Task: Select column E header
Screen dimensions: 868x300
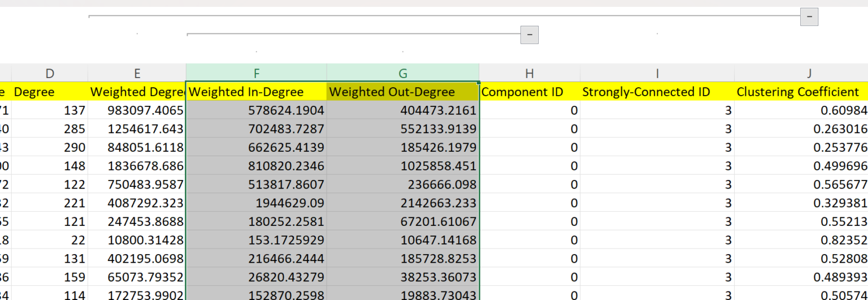Action: (137, 73)
